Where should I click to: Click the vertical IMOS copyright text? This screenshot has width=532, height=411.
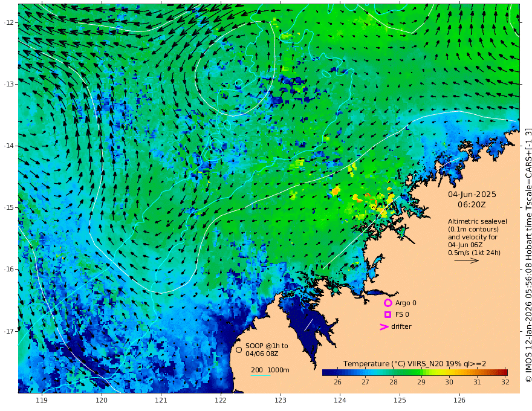point(528,255)
